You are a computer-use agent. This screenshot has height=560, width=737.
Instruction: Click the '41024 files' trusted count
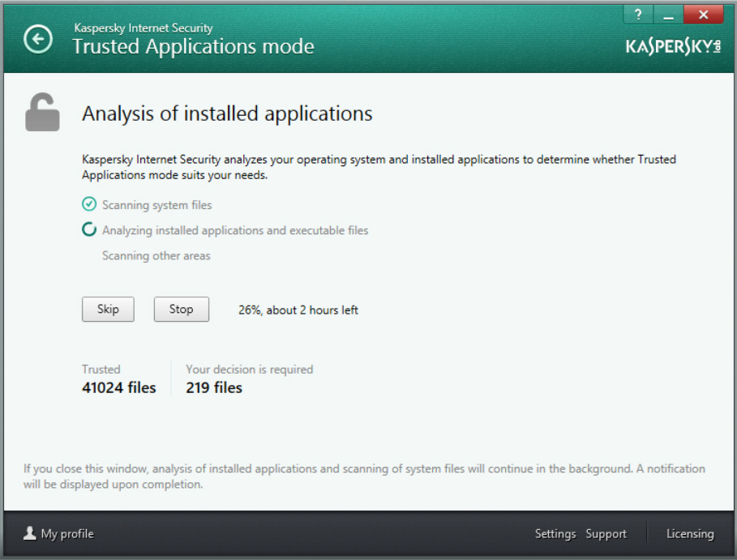[119, 387]
